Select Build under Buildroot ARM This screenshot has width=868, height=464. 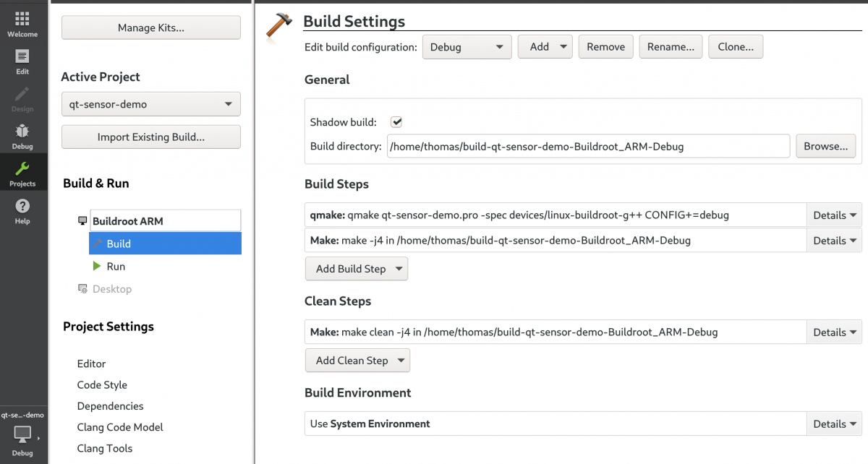coord(165,244)
